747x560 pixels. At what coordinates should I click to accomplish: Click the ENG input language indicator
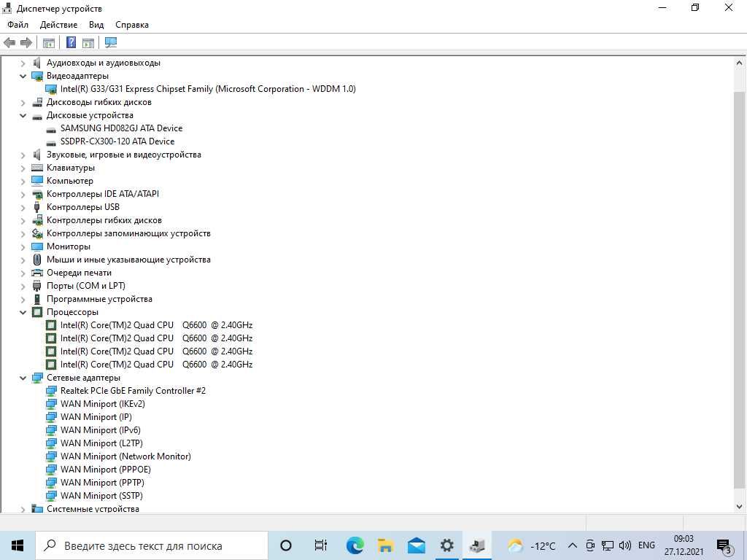click(646, 545)
